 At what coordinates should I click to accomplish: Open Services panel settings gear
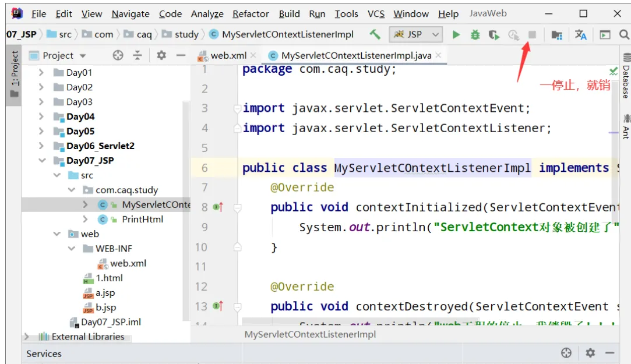tap(590, 353)
